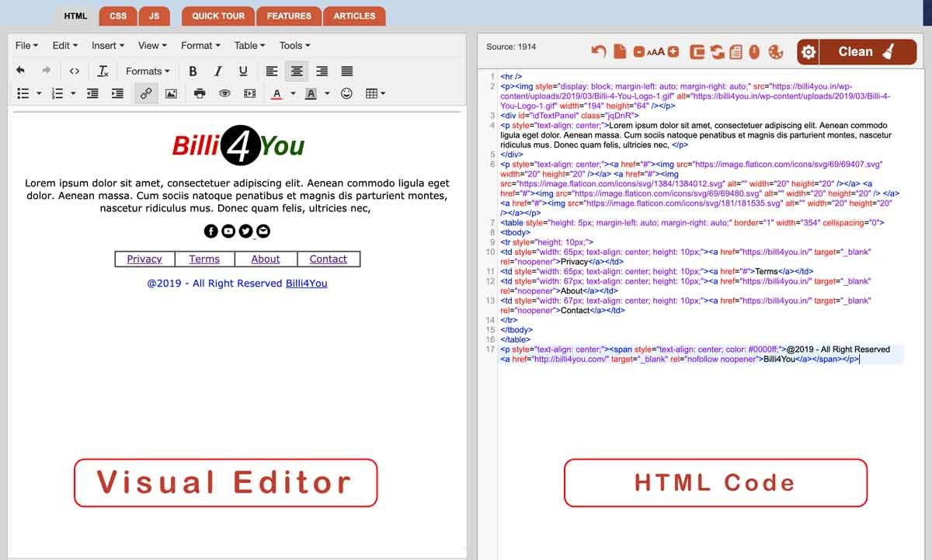
Task: Click the document text page icon
Action: [735, 52]
